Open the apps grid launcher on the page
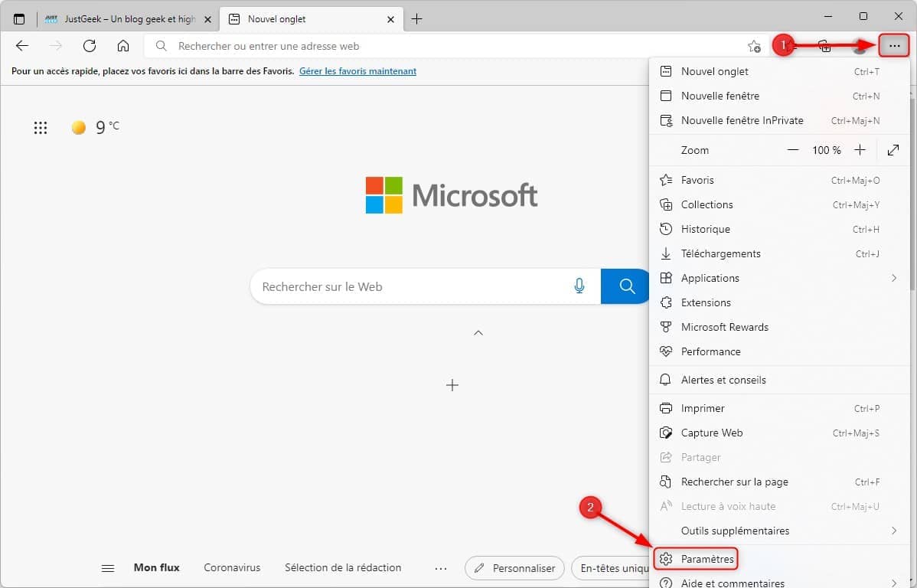917x588 pixels. [x=41, y=128]
